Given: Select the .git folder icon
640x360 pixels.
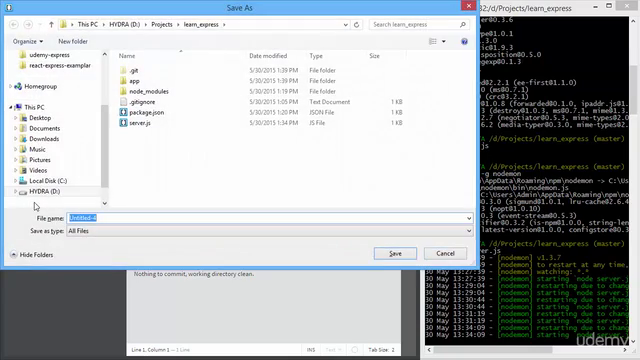Looking at the screenshot, I should click(123, 70).
